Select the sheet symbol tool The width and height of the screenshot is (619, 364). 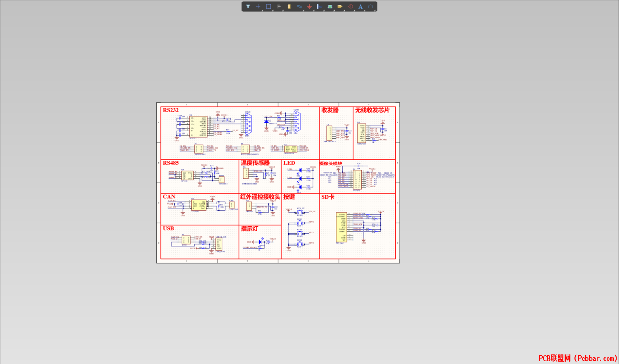pyautogui.click(x=330, y=6)
